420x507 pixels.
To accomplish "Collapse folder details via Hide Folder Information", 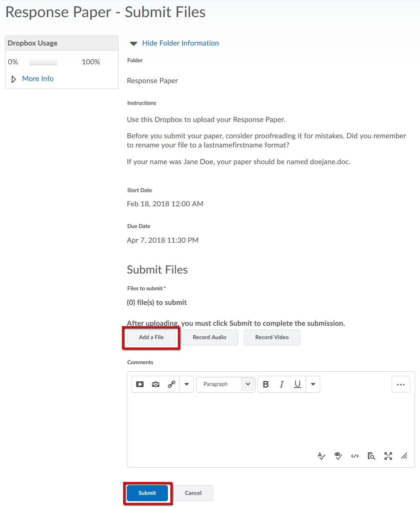I will point(180,43).
